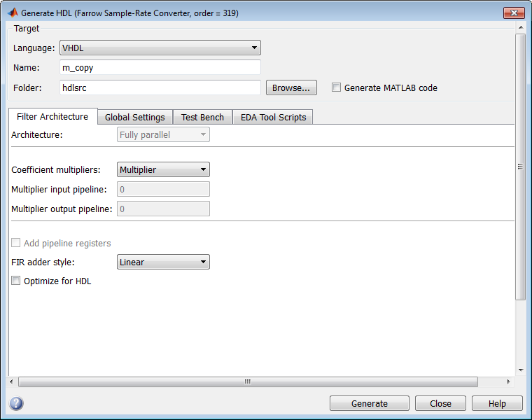The width and height of the screenshot is (532, 420).
Task: Click the Help button
Action: [497, 403]
